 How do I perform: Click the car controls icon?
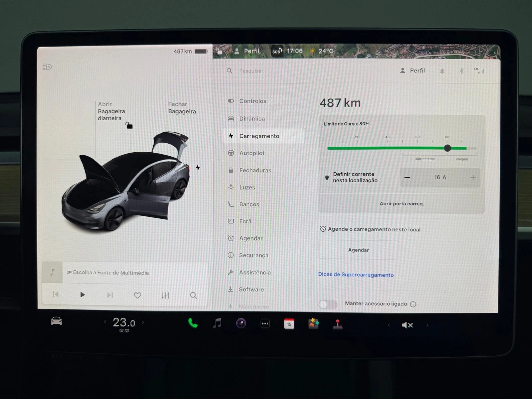(56, 321)
